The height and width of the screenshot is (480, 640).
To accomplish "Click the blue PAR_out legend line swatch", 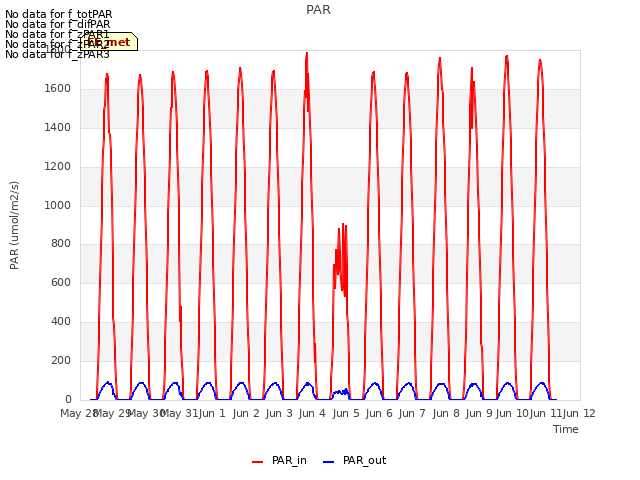I will click(x=329, y=462).
